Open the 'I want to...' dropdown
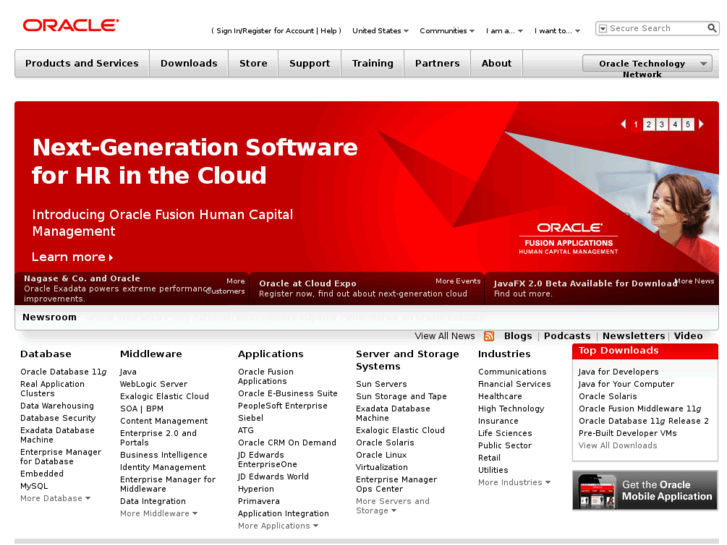This screenshot has width=727, height=545. [x=557, y=31]
